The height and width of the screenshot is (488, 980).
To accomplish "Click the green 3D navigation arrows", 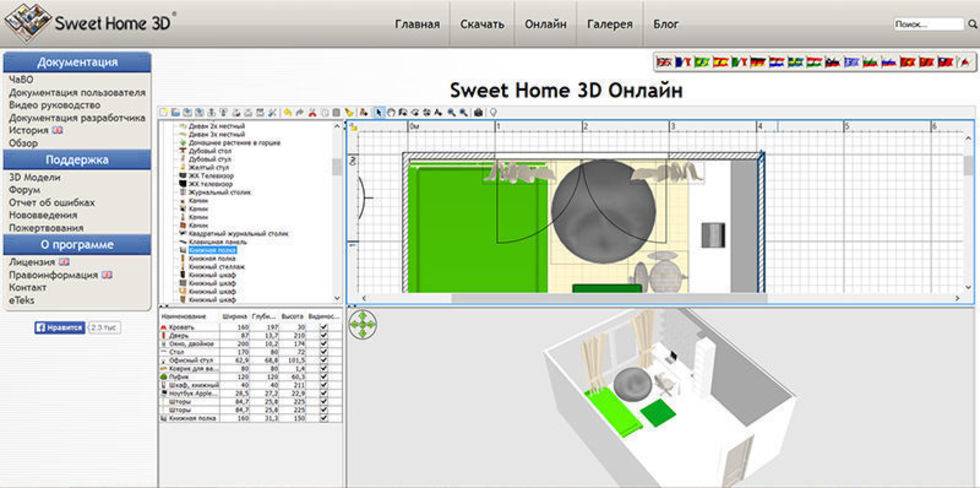I will tap(363, 325).
